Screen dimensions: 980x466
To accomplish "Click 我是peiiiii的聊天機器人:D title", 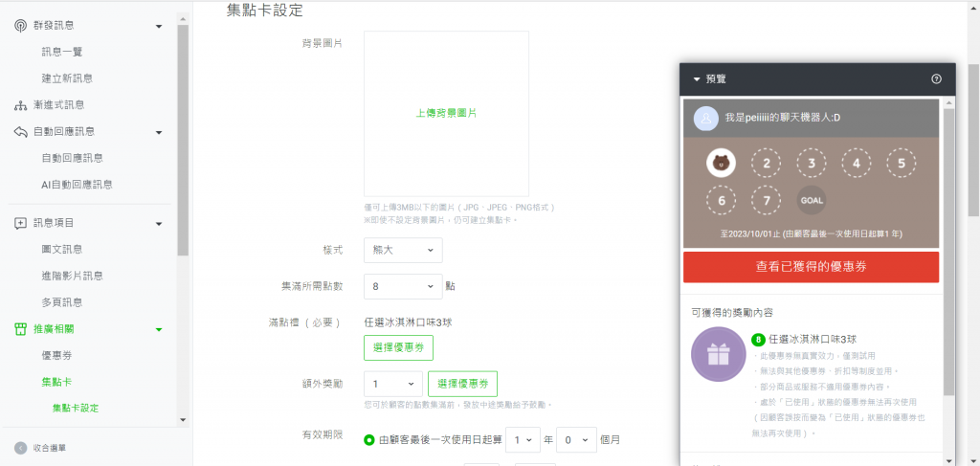I will pos(783,118).
